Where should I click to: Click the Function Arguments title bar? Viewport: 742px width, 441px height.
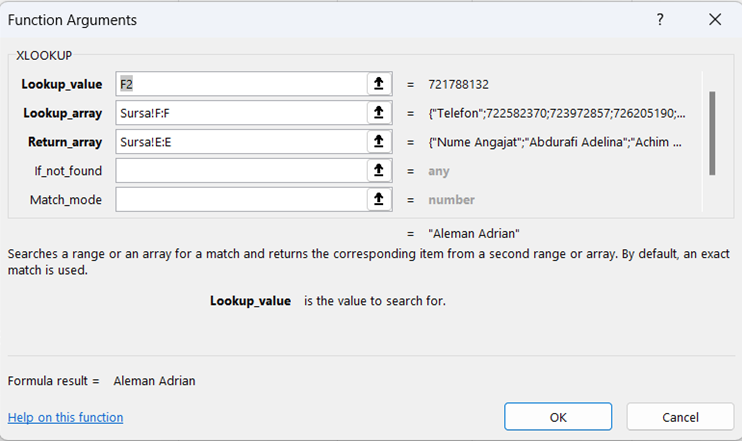pos(300,20)
